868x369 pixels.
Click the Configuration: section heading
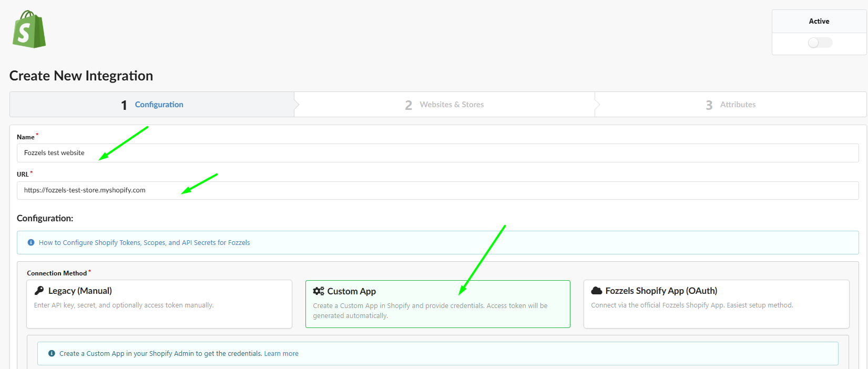coord(45,218)
